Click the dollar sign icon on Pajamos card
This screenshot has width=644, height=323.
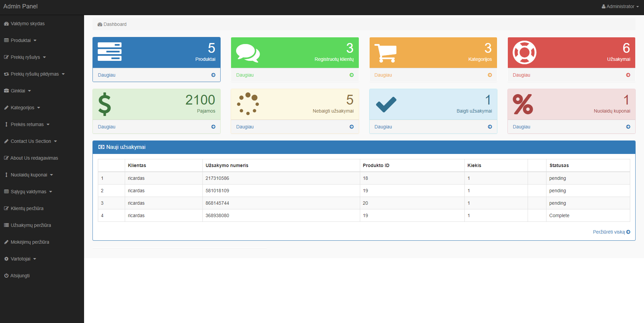coord(105,104)
